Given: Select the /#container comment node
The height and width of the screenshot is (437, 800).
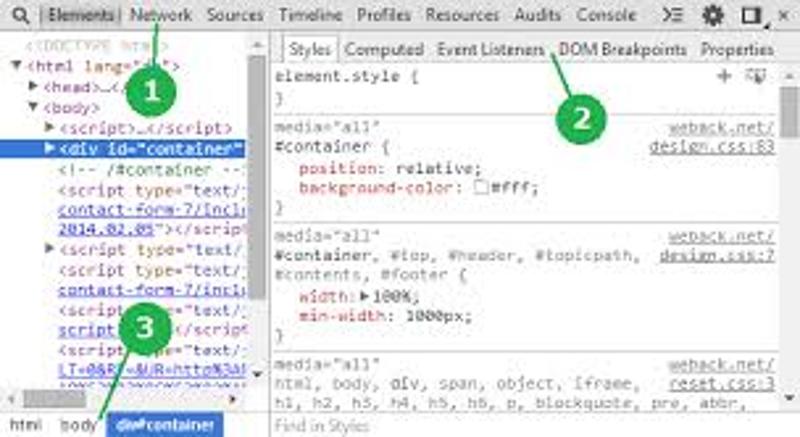Looking at the screenshot, I should (x=152, y=169).
